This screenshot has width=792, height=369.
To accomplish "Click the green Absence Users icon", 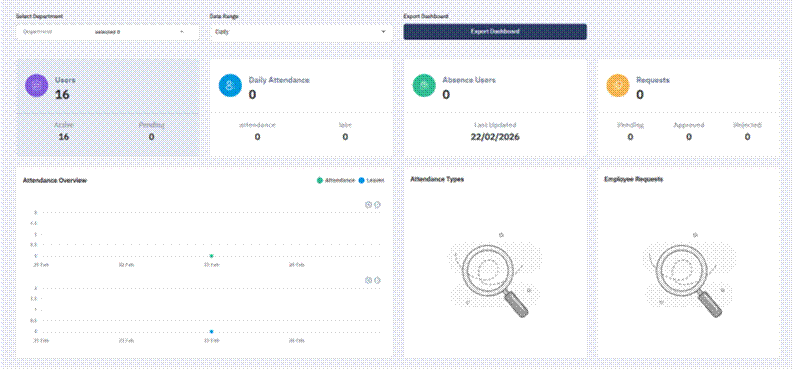I will coord(424,85).
